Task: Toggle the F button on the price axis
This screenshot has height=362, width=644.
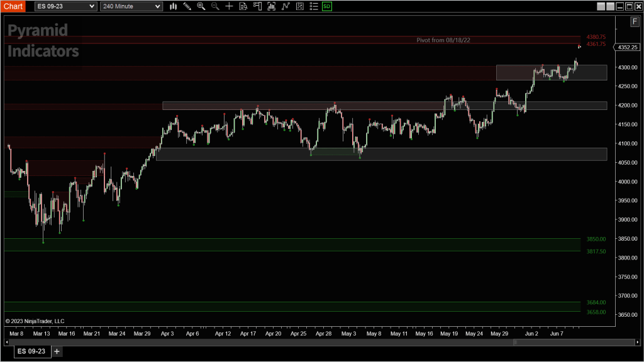Action: pyautogui.click(x=635, y=22)
